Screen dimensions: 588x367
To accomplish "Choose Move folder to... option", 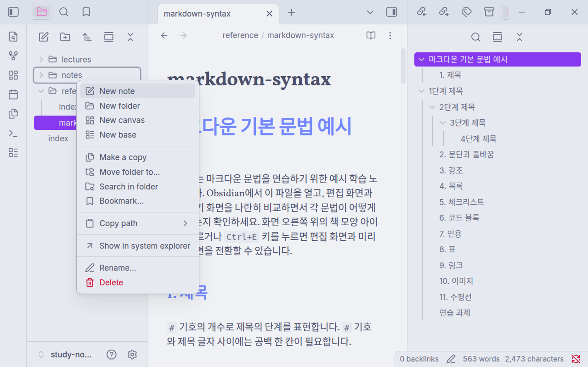I will 138,172.
